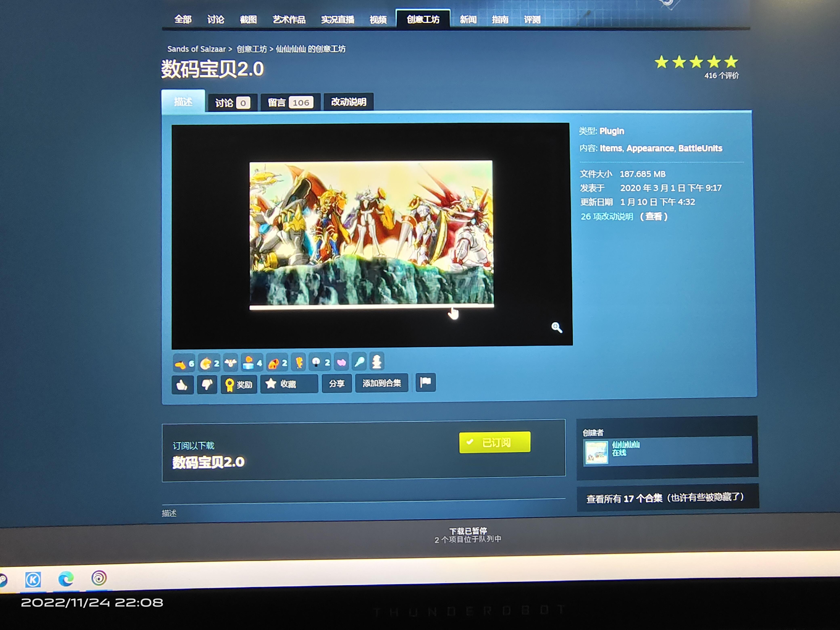Click the 2020 年 3 月 1 日 publish date

pos(671,188)
